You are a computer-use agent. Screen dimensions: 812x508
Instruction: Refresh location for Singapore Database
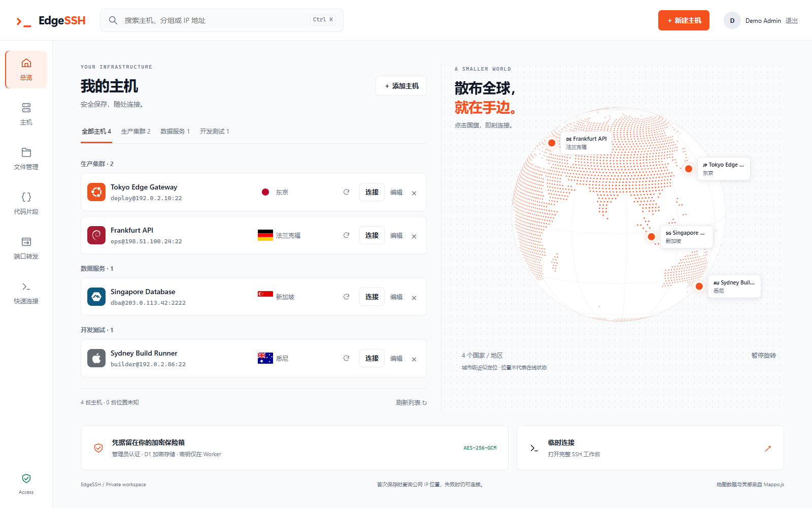point(346,297)
